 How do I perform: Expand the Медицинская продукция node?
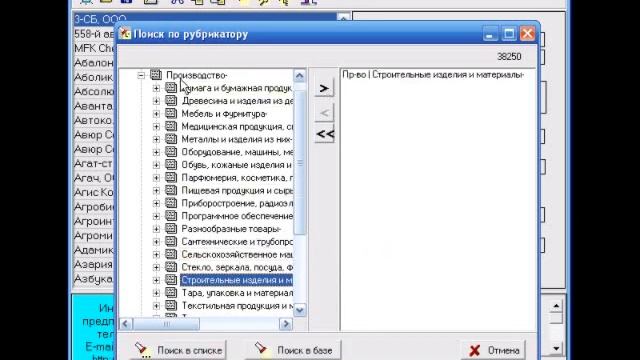coord(156,127)
